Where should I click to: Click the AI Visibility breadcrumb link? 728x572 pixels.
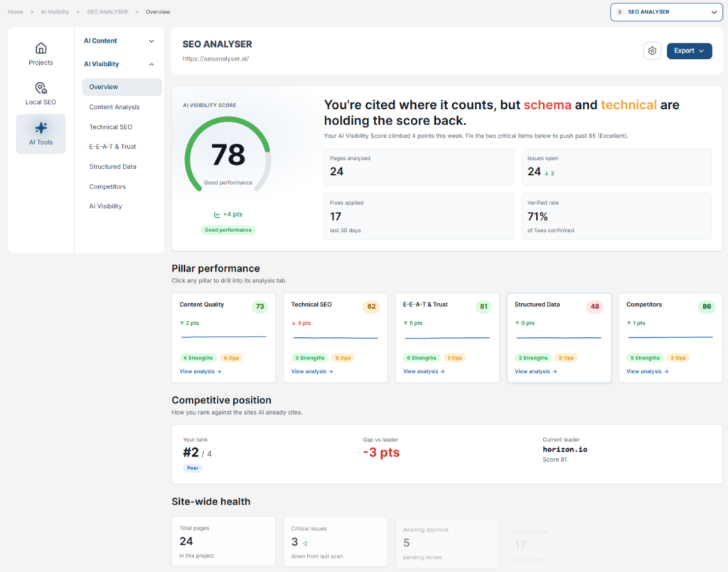point(55,11)
